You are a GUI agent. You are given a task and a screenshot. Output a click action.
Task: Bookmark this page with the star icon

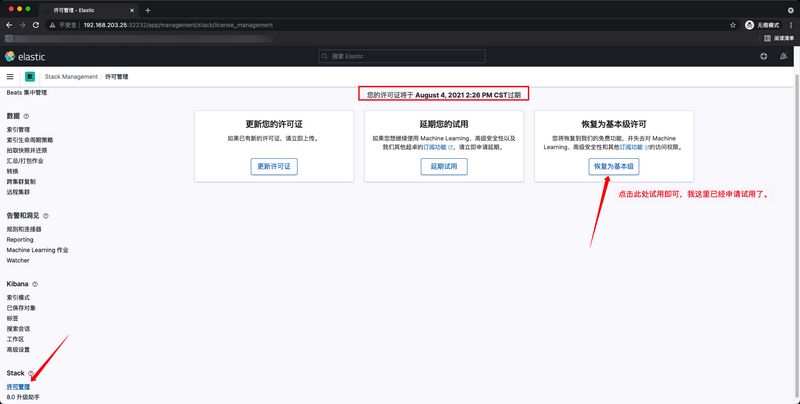tap(733, 25)
